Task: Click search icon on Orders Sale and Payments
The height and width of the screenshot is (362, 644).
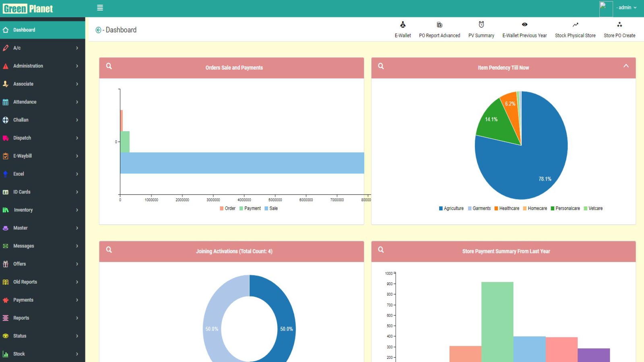Action: point(109,66)
